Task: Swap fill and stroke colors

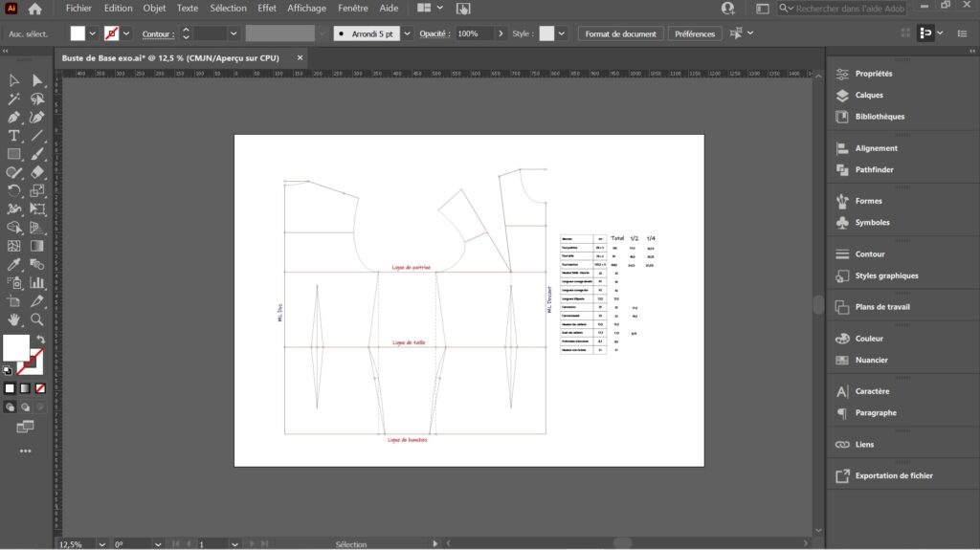Action: pyautogui.click(x=40, y=339)
